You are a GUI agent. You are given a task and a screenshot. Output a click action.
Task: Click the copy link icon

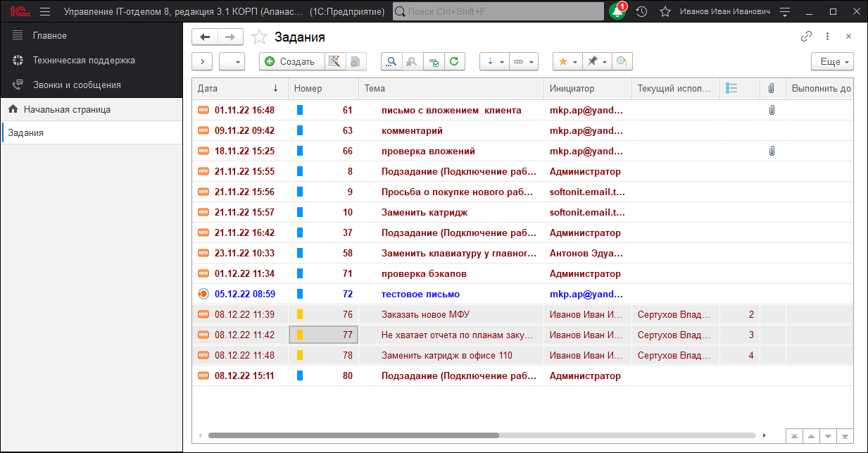pos(806,37)
